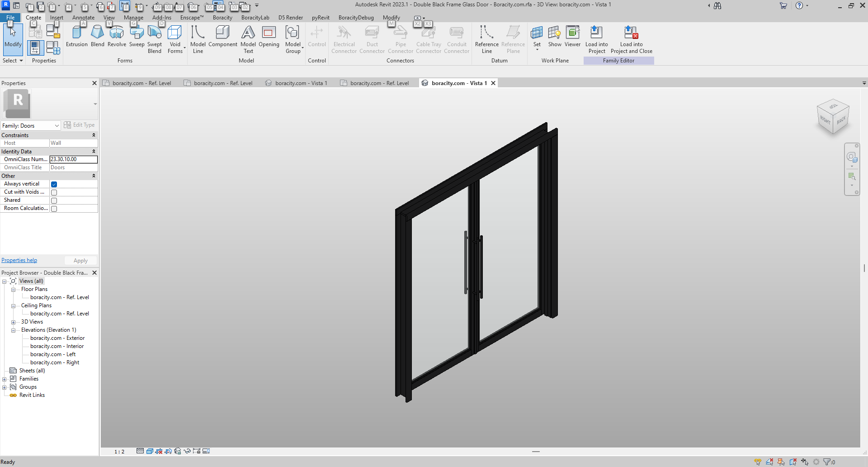Enable Room Calculation checkbox
Viewport: 868px width, 467px height.
(54, 209)
